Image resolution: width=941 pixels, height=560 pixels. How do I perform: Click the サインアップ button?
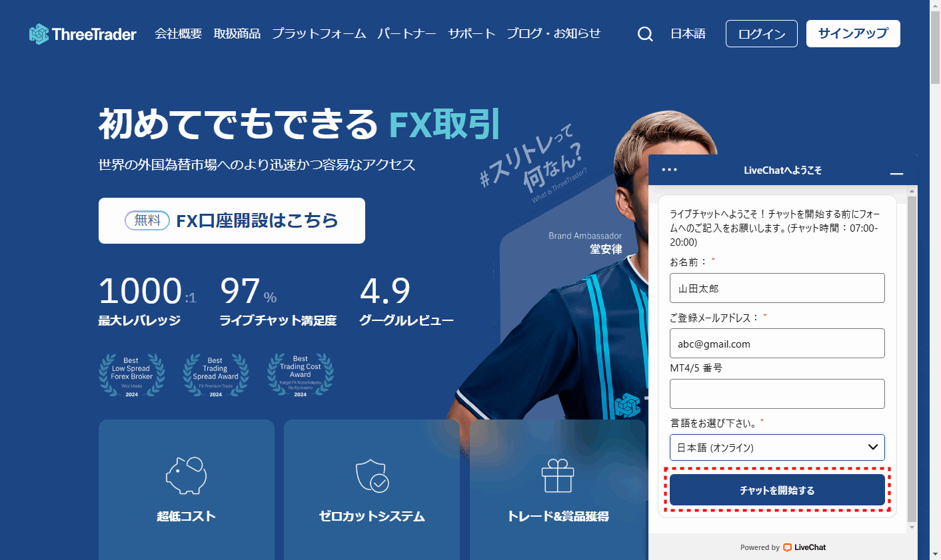coord(853,33)
